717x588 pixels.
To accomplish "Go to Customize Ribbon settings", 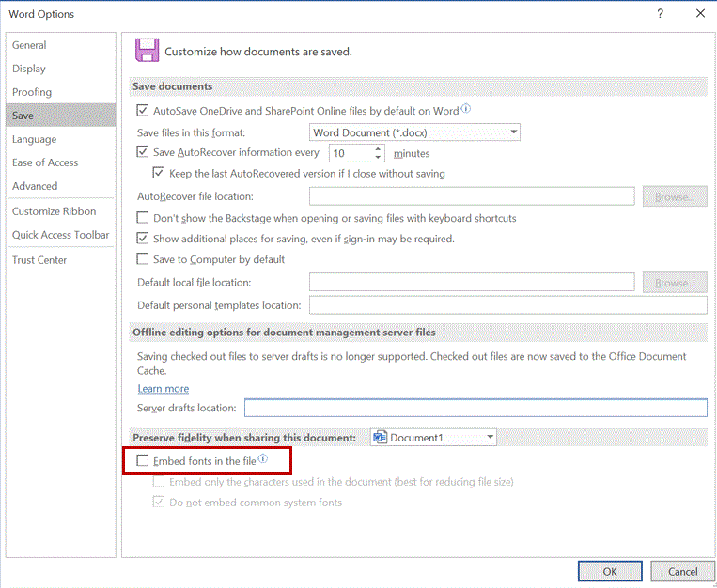I will coord(55,211).
